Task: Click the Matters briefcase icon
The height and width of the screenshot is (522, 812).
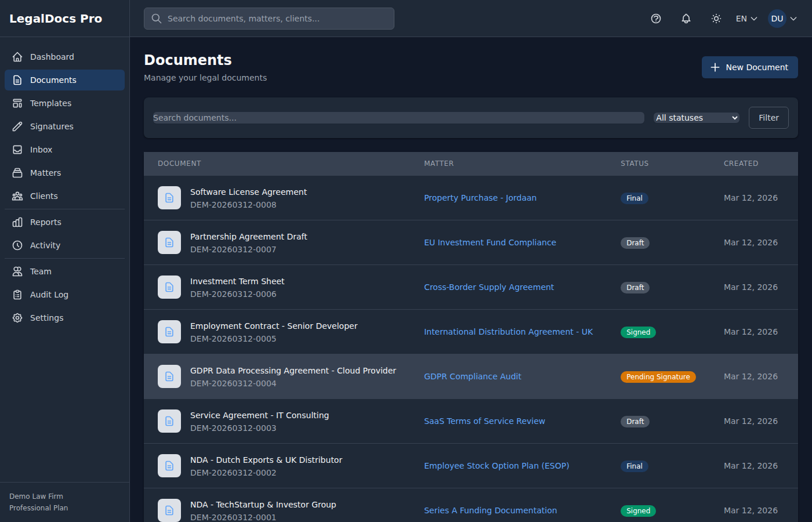Action: [17, 173]
